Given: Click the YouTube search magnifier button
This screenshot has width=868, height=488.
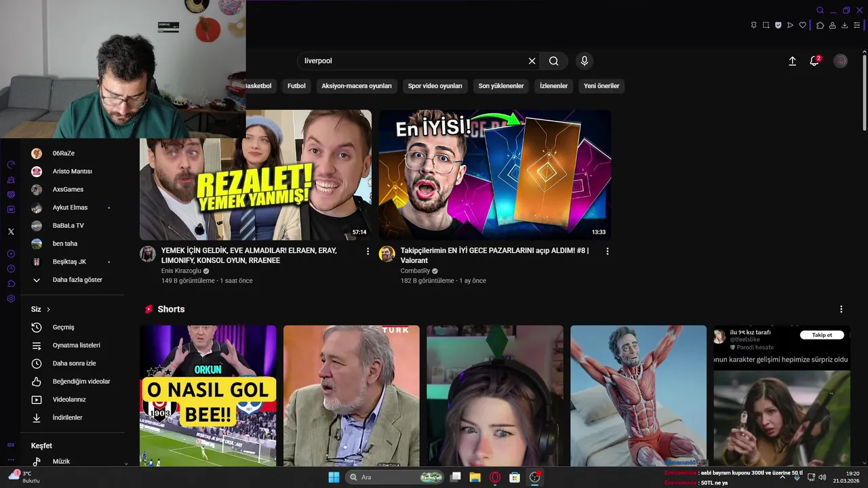Looking at the screenshot, I should [553, 61].
